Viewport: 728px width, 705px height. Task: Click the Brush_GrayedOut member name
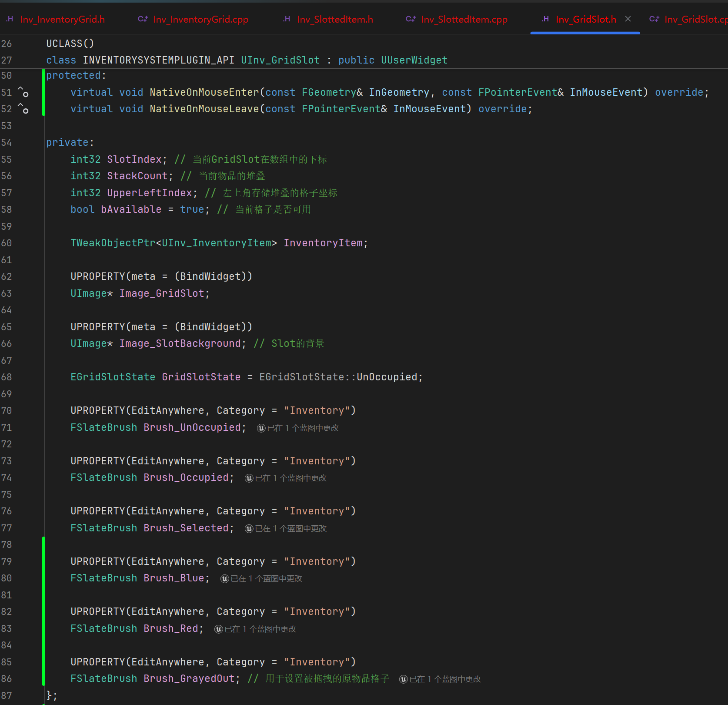[x=189, y=678]
